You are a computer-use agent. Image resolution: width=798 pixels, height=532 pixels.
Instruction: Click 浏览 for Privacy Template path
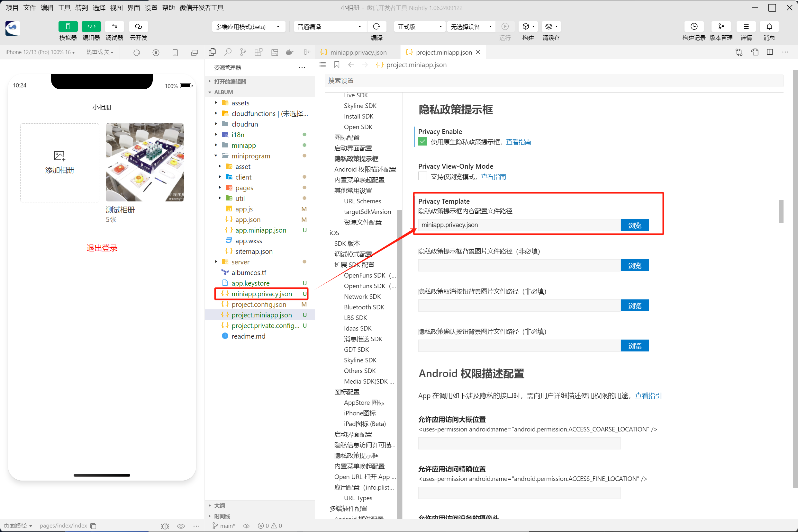635,225
